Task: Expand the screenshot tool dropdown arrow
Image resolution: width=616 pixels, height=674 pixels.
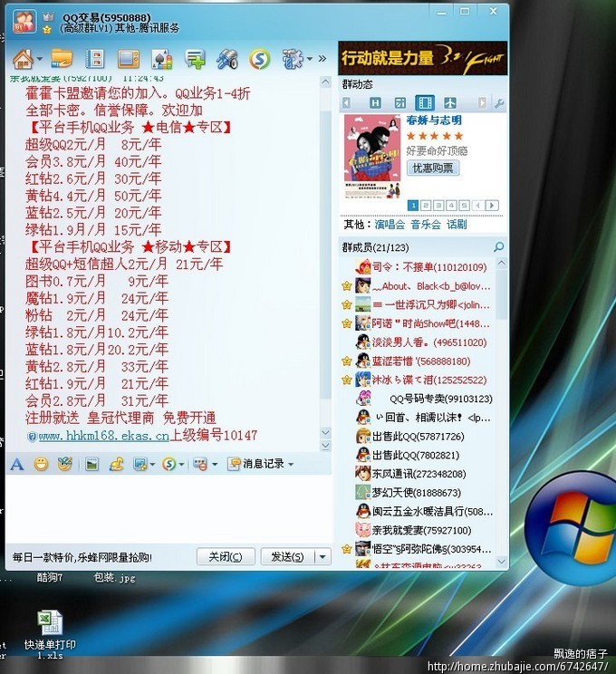Action: [x=152, y=464]
